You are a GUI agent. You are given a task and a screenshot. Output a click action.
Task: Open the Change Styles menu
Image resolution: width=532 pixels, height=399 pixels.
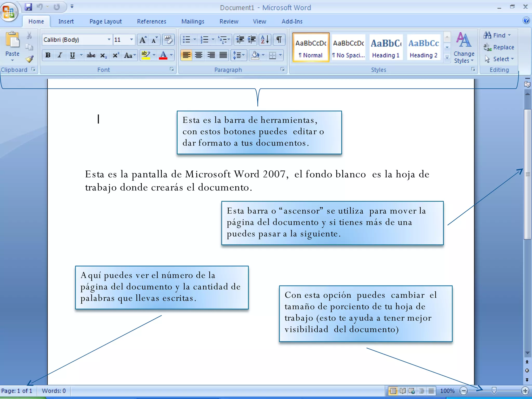pos(464,47)
